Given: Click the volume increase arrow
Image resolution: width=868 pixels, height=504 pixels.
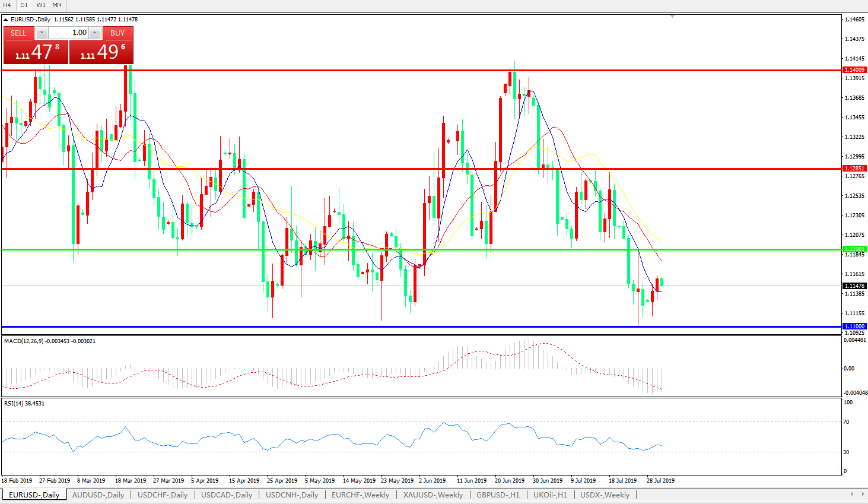Looking at the screenshot, I should 95,33.
